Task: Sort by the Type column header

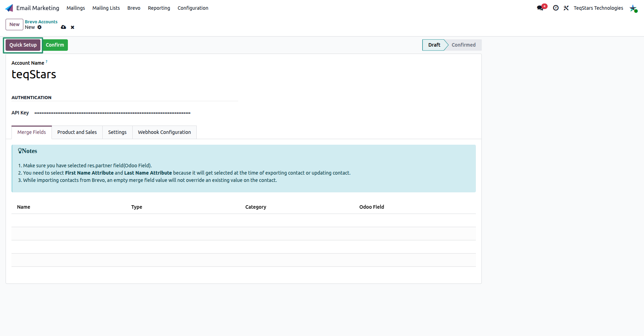Action: 136,207
